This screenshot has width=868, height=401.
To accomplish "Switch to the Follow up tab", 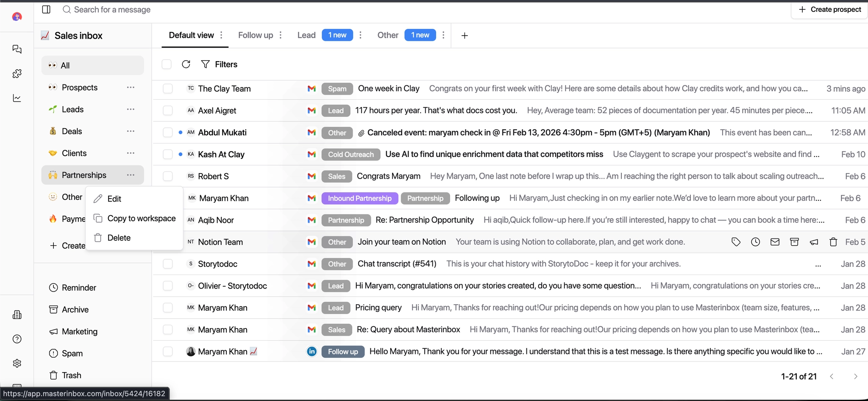I will (x=255, y=35).
